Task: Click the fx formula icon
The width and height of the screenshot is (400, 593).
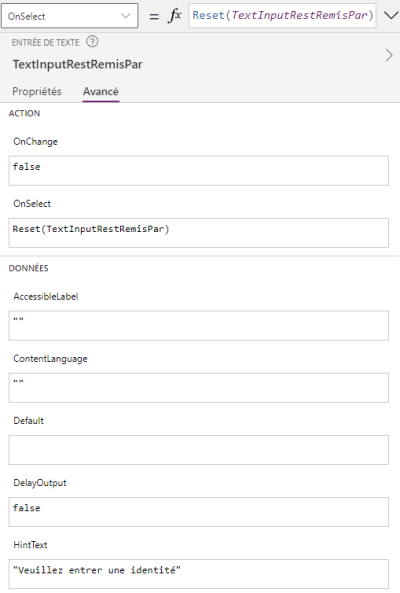Action: click(x=175, y=16)
